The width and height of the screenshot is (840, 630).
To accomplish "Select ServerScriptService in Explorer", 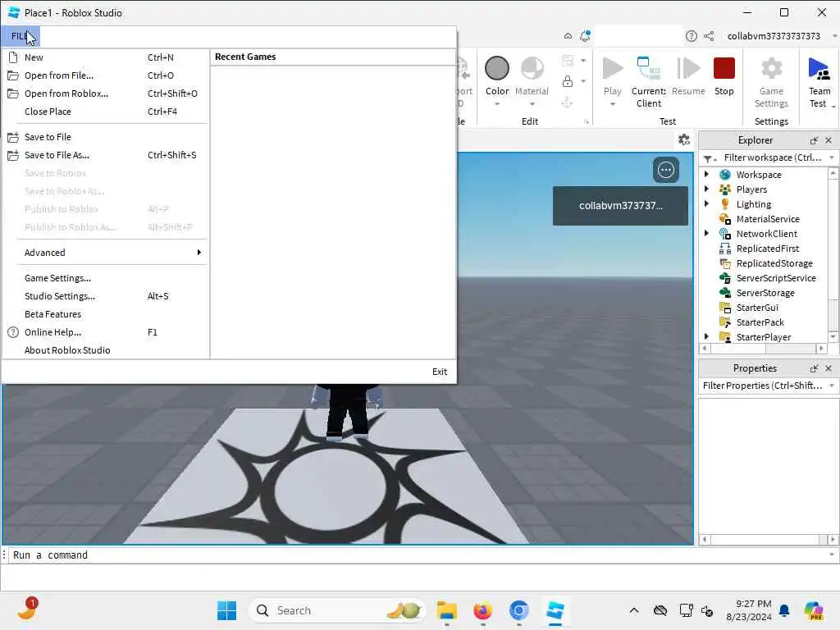I will pyautogui.click(x=776, y=278).
